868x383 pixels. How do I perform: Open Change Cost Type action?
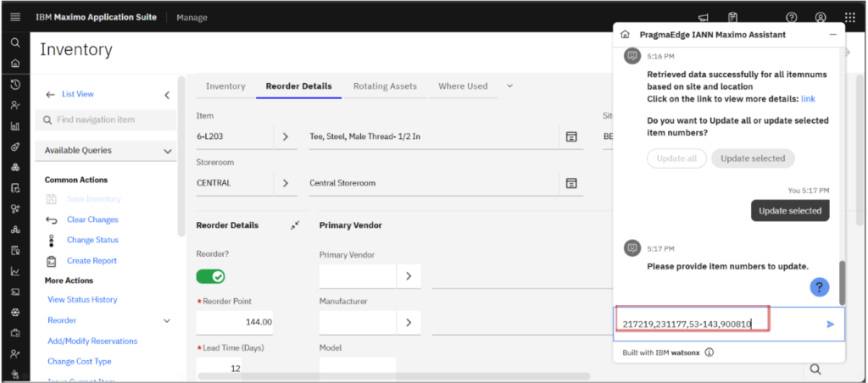coord(80,362)
